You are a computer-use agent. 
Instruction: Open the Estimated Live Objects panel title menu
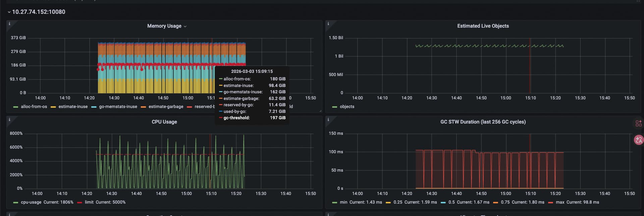483,26
